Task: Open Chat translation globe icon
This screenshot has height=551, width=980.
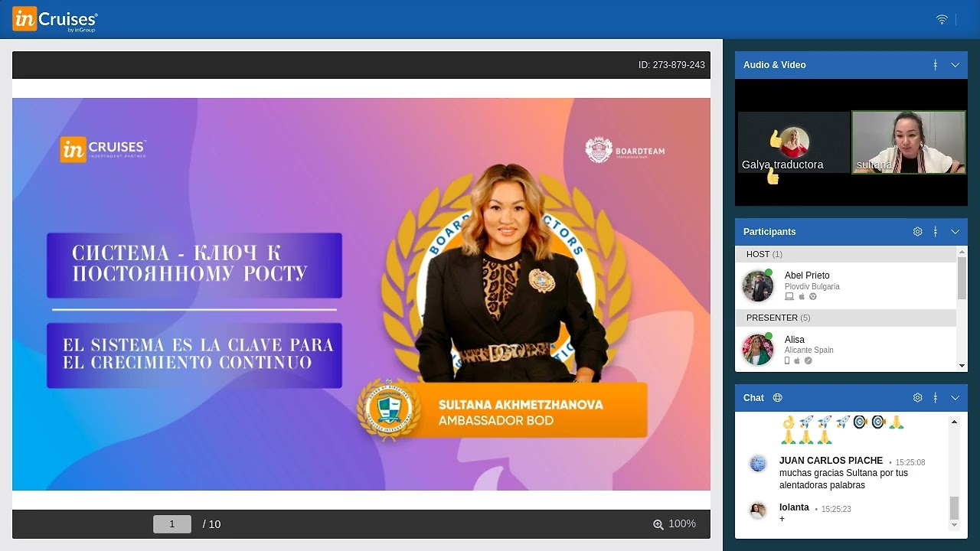Action: click(x=778, y=398)
